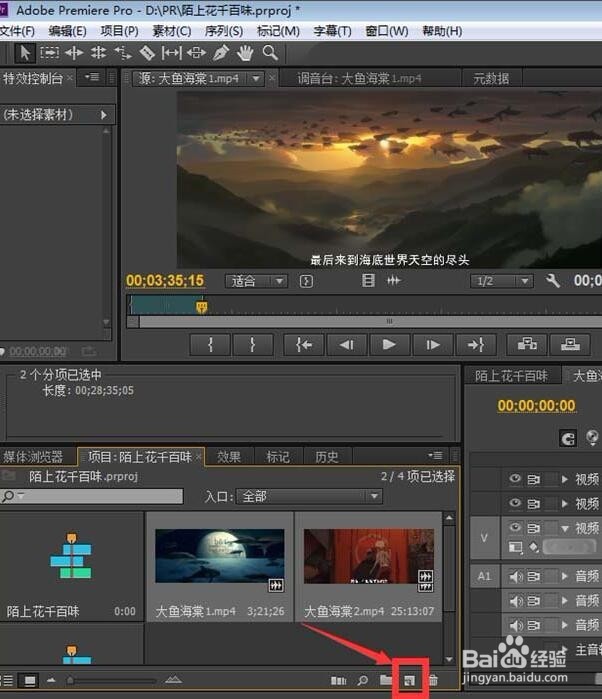Toggle the V source track target
Viewport: 602px width, 699px height.
484,538
